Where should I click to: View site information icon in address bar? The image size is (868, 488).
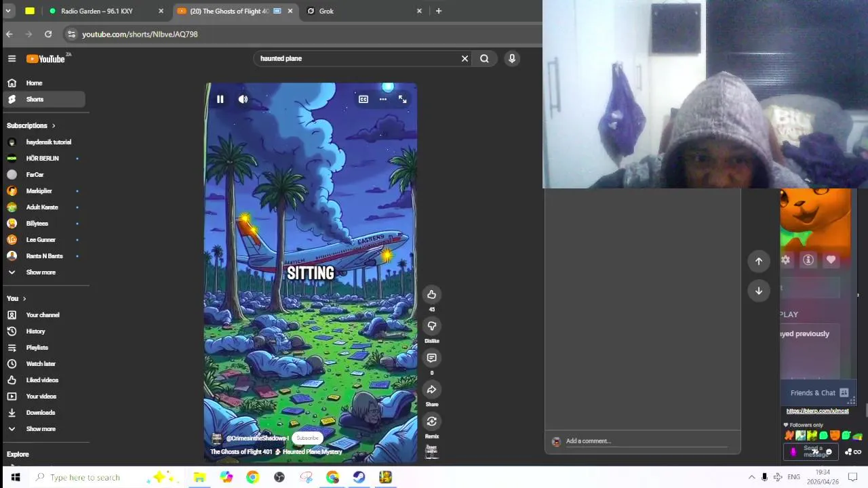click(71, 34)
